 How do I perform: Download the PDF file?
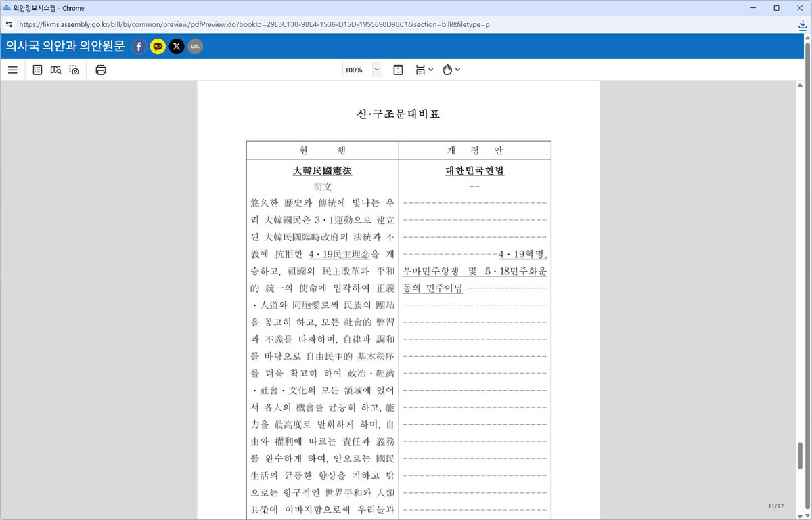pyautogui.click(x=803, y=25)
